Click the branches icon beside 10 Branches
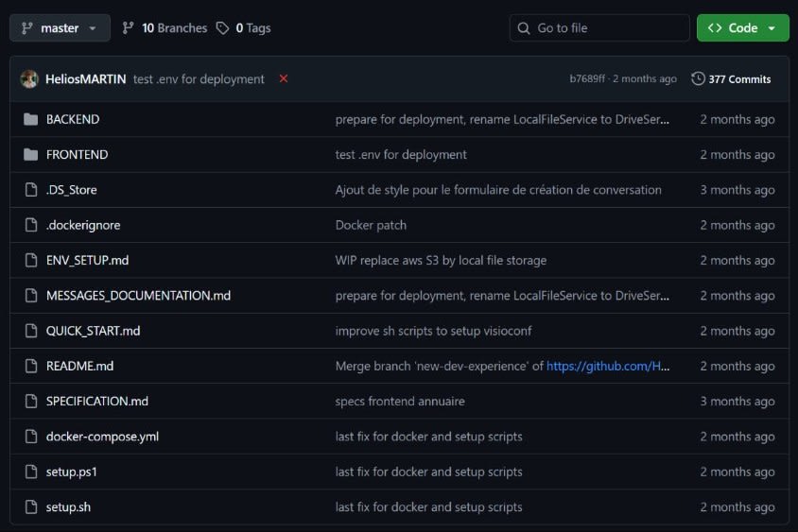798x532 pixels. coord(129,28)
